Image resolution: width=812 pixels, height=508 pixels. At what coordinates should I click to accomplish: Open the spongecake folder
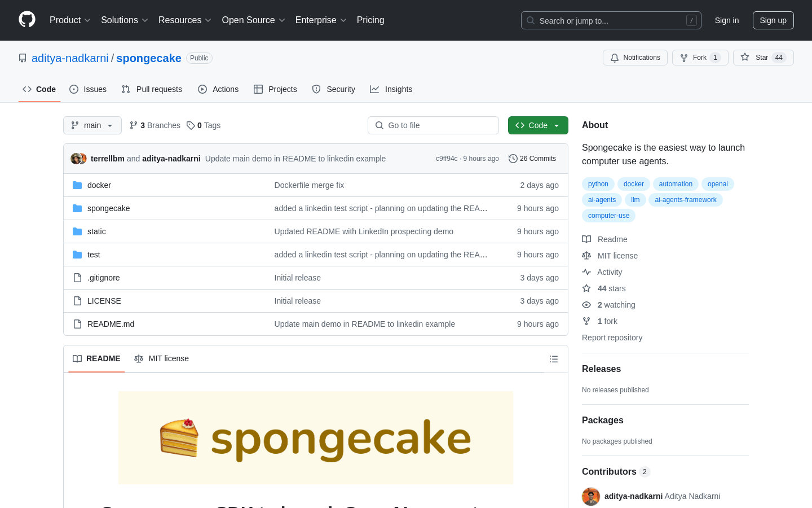point(109,208)
